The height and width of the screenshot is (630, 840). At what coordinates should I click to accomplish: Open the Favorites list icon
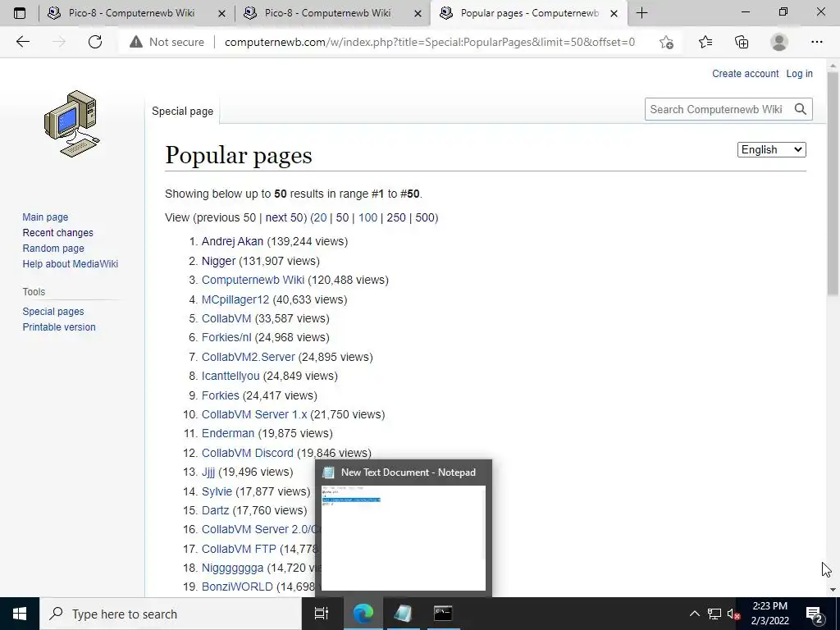(x=705, y=42)
